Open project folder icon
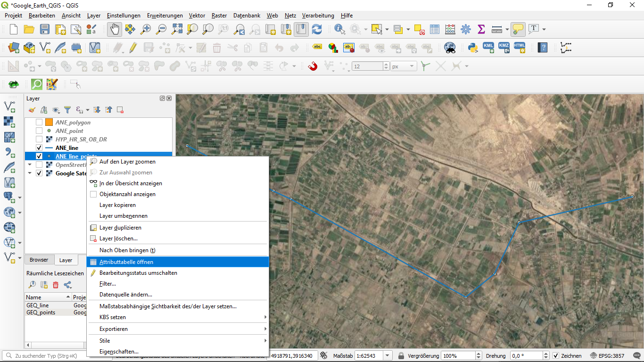This screenshot has width=644, height=362. [x=29, y=29]
